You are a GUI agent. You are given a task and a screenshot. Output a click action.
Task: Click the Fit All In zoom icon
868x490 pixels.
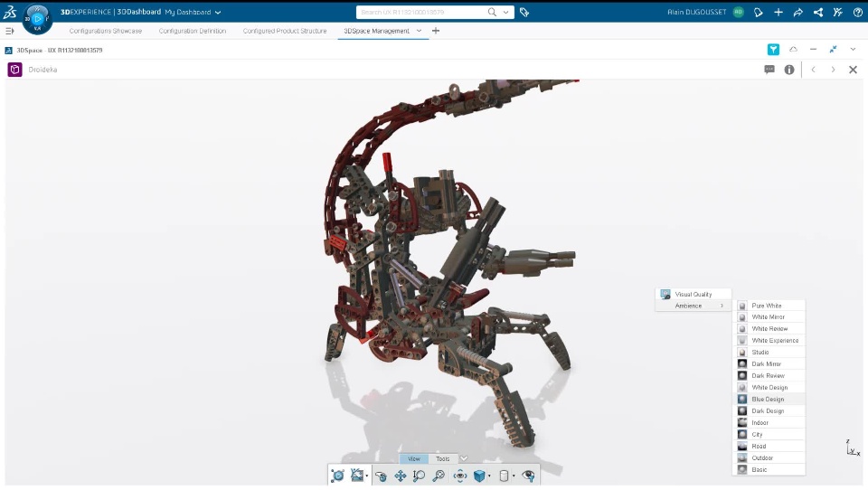[439, 476]
